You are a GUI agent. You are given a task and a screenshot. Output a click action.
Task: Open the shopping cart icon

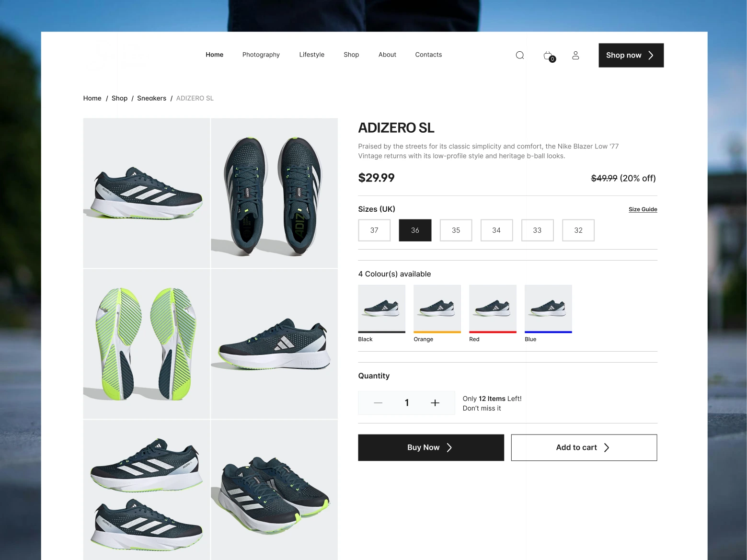tap(549, 56)
